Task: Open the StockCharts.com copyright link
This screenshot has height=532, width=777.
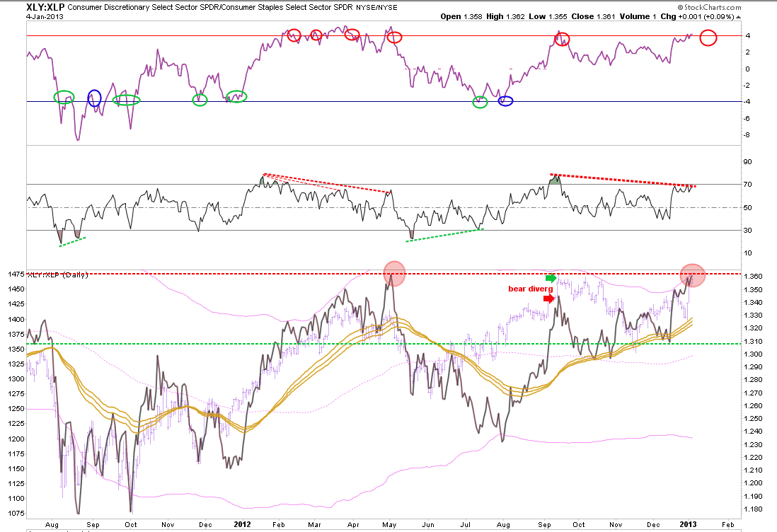Action: (x=710, y=8)
